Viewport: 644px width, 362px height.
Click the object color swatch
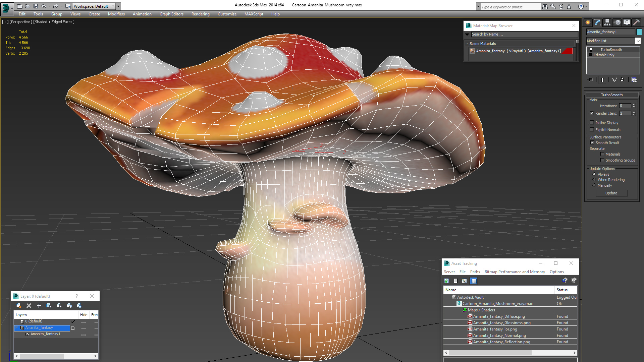[x=639, y=32]
